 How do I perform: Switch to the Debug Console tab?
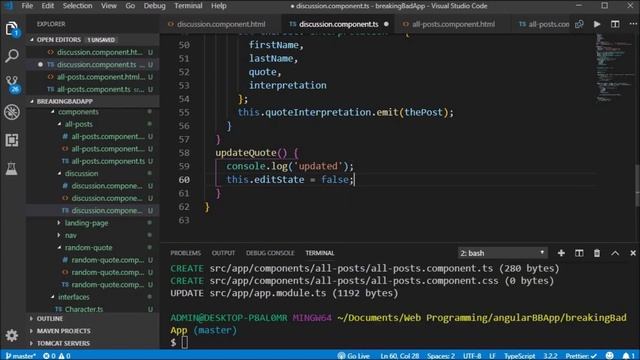(270, 253)
